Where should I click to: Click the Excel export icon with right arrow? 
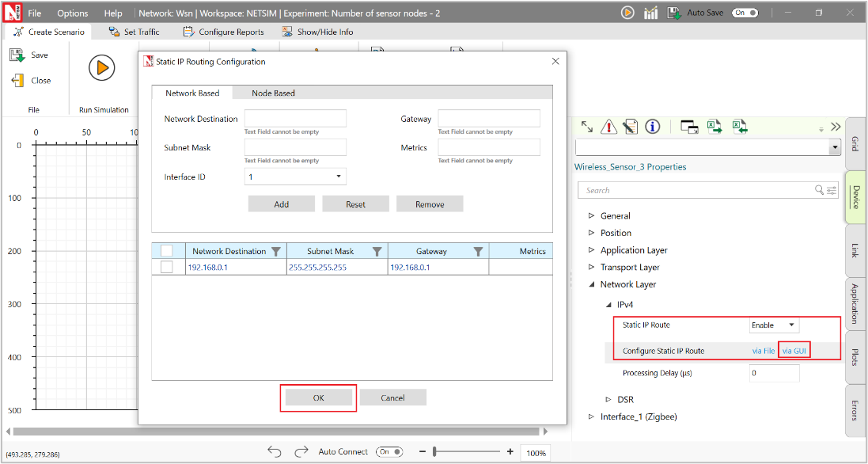[714, 127]
